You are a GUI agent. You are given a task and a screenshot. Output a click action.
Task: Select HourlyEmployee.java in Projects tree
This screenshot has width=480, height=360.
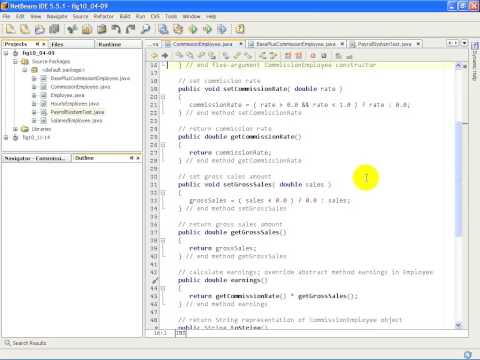(75, 104)
